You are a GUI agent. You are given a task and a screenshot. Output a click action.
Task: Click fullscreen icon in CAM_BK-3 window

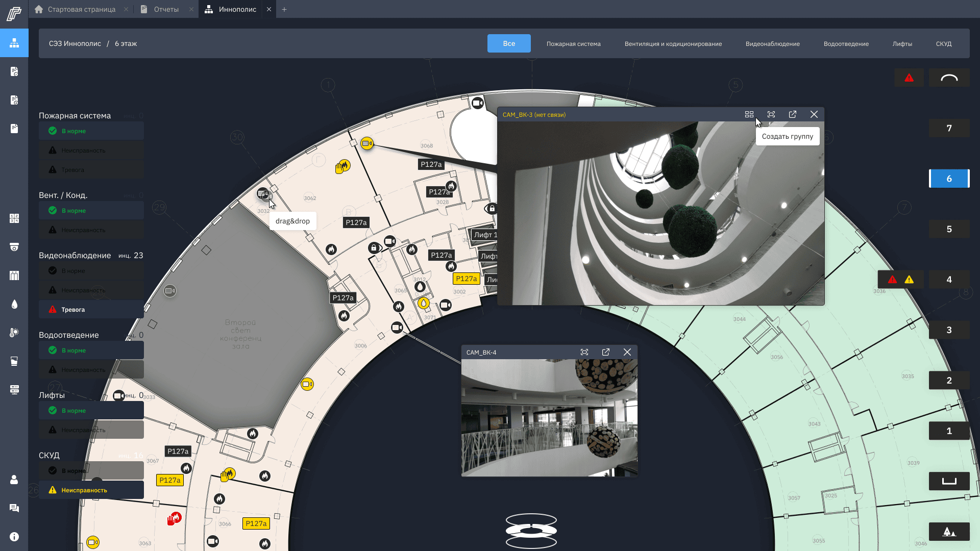point(771,115)
